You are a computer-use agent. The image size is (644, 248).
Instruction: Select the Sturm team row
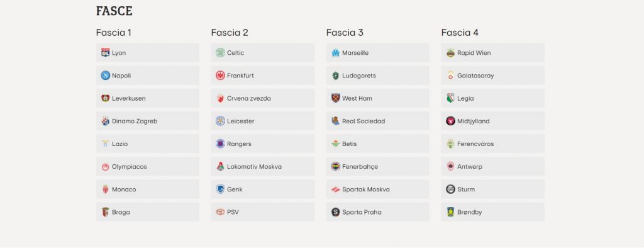point(493,189)
